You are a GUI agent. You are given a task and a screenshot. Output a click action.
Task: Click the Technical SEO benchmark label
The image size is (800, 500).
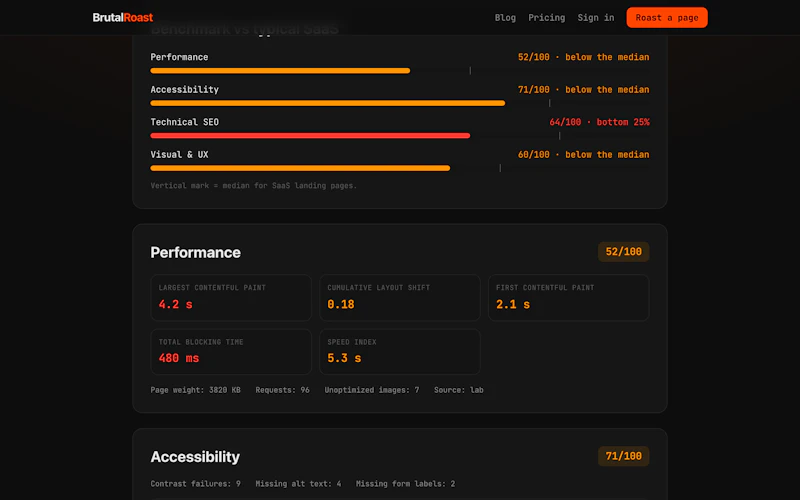click(184, 122)
